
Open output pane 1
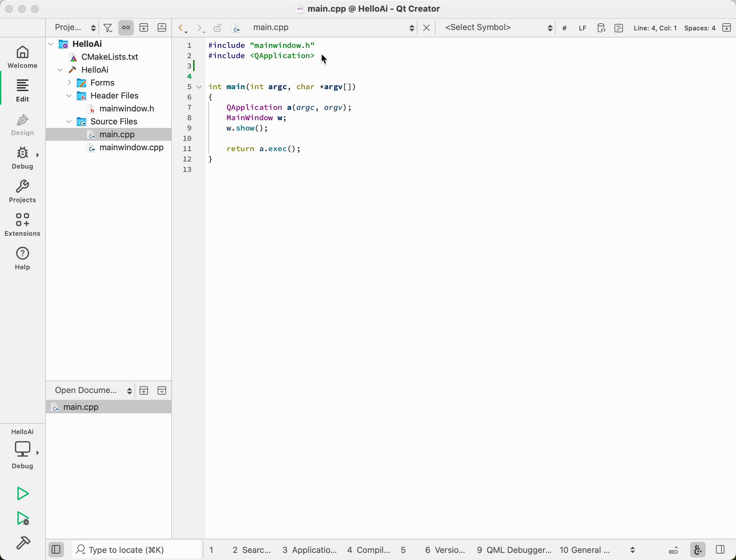click(211, 550)
